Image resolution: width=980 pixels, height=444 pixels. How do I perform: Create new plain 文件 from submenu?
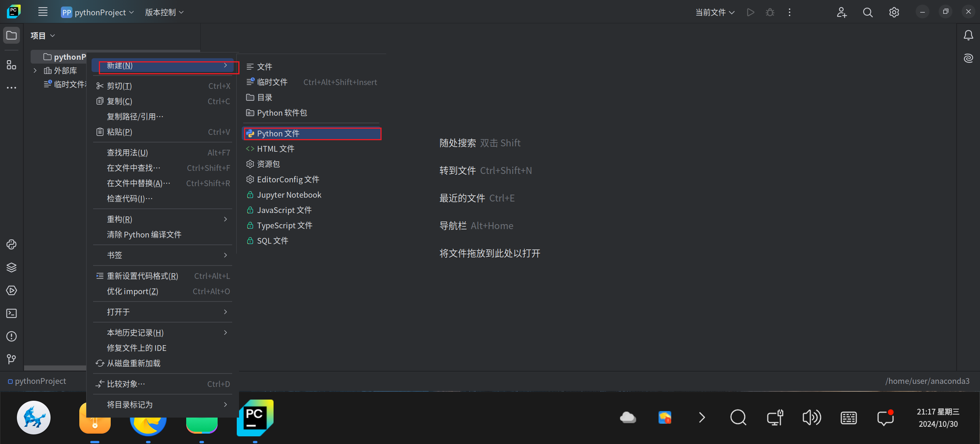pyautogui.click(x=312, y=67)
